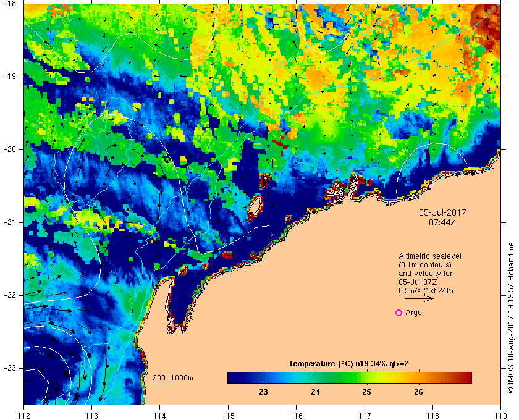Viewport: 519px width, 420px height.
Task: Click the longitude axis label 116
Action: [296, 415]
